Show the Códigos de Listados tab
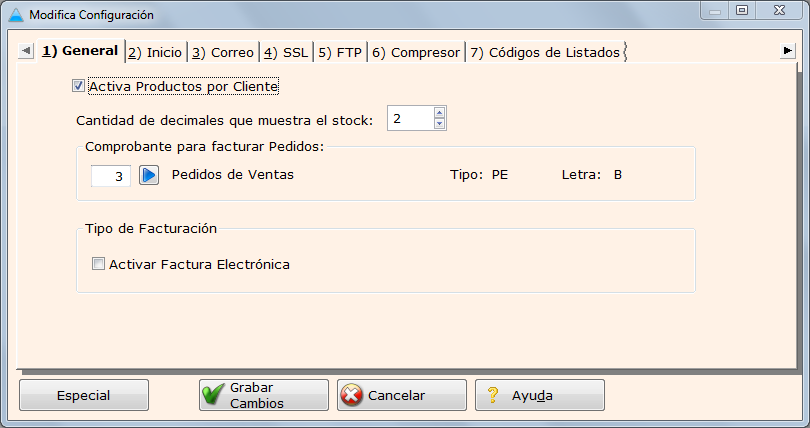The height and width of the screenshot is (428, 810). (x=545, y=52)
